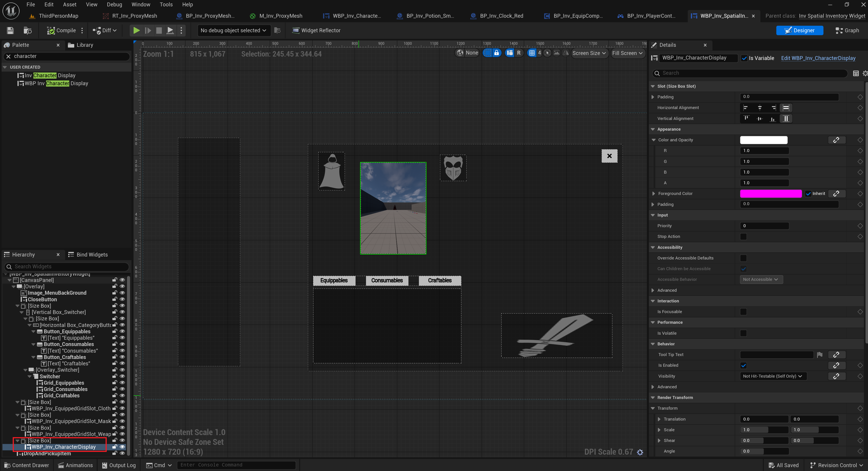Image resolution: width=868 pixels, height=471 pixels.
Task: Open the Visibility dropdown
Action: 773,376
